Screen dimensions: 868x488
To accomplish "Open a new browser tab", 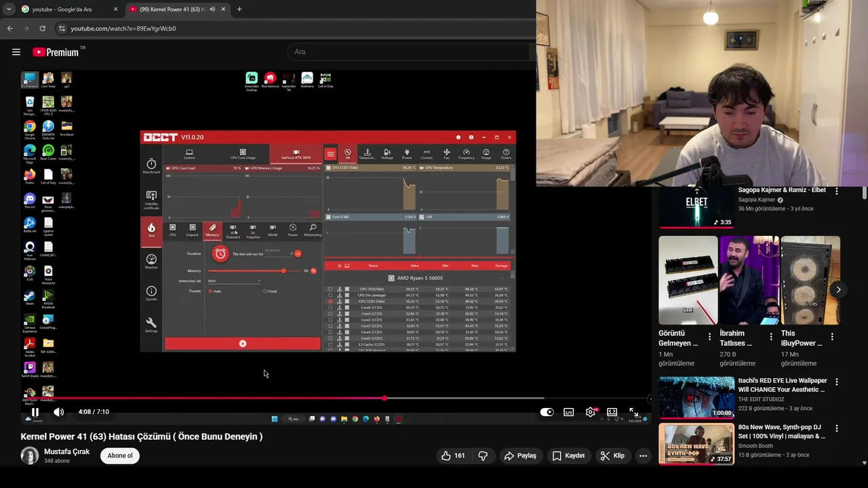I will [x=239, y=9].
